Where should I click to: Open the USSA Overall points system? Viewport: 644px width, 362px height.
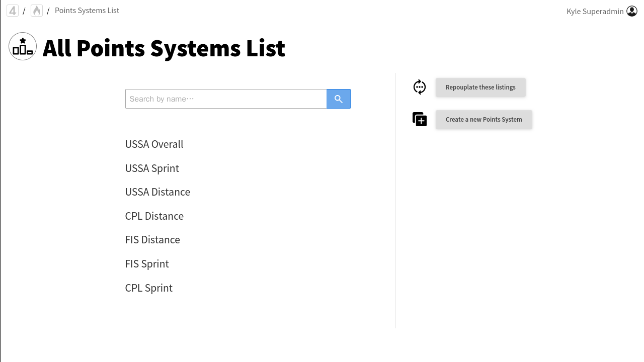point(154,144)
